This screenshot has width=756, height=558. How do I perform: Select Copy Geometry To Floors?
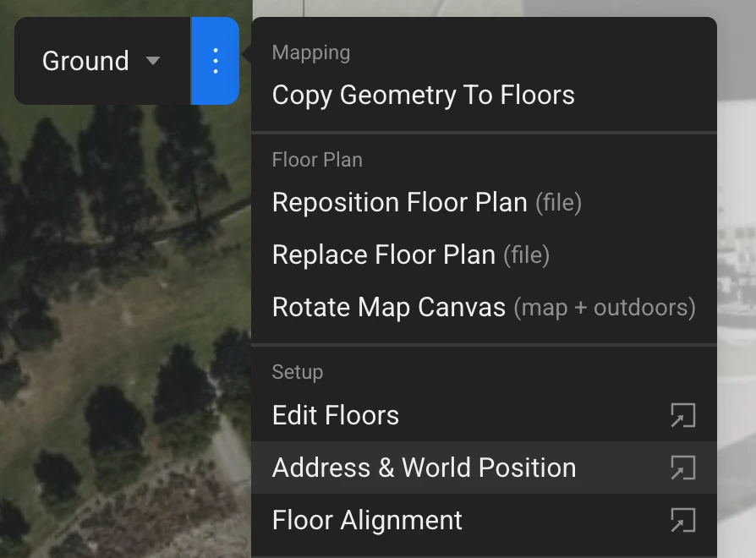click(x=484, y=95)
